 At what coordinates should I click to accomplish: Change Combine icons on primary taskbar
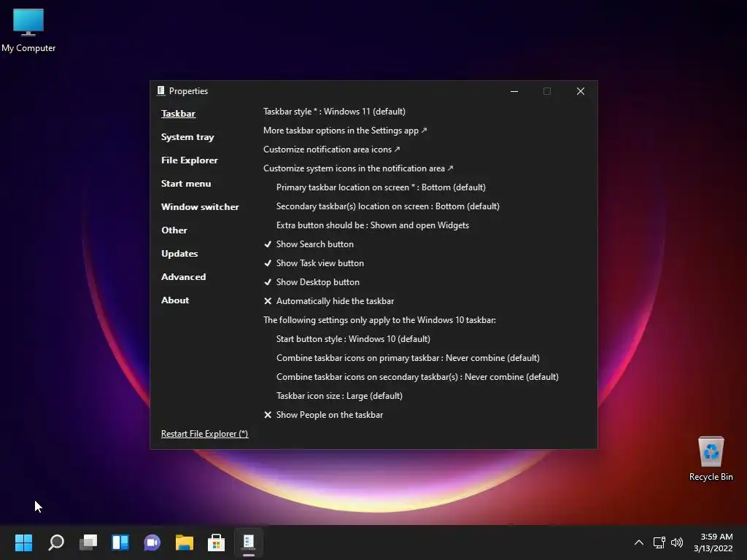[408, 358]
